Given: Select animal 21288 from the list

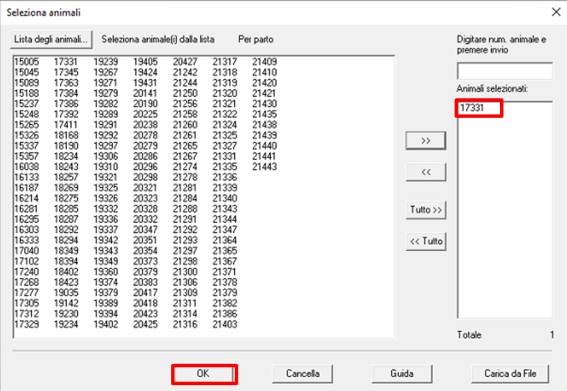Looking at the screenshot, I should (185, 209).
